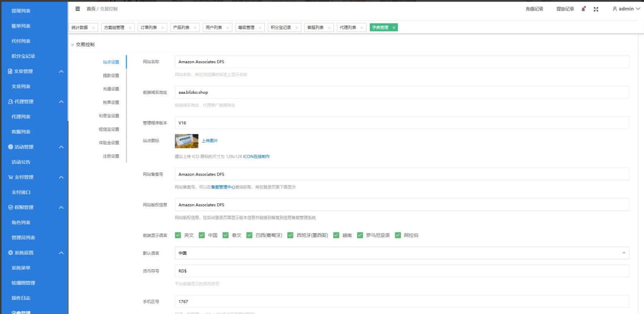Close the 订单列表 tab with X icon
This screenshot has width=644, height=314.
(163, 28)
